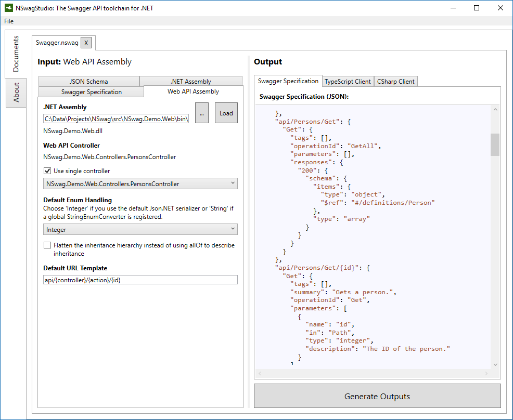Switch to the About side tab
Viewport: 513px width, 420px height.
point(16,93)
